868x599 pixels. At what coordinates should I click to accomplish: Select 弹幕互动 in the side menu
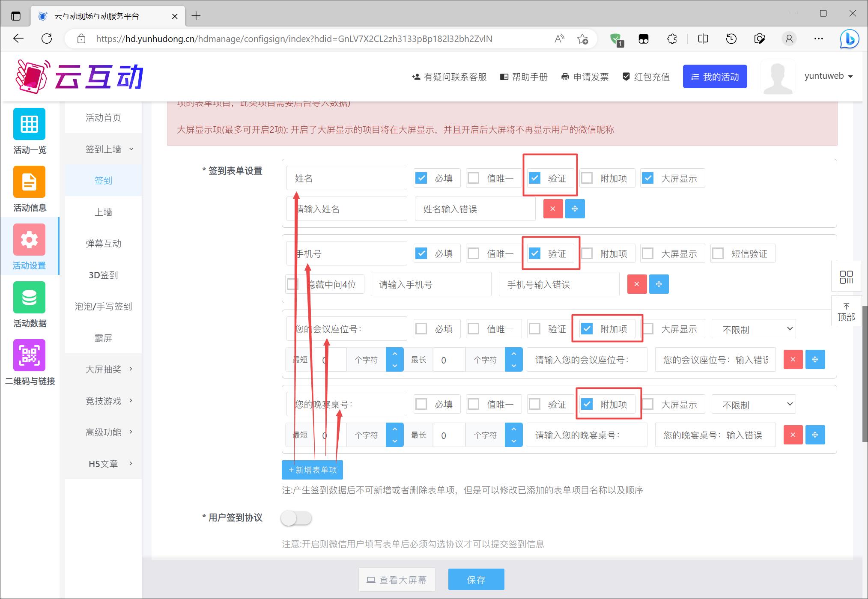[x=103, y=244]
